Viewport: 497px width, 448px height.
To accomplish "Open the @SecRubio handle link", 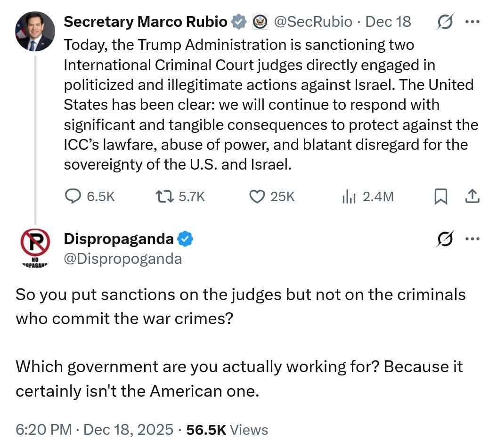I will tap(313, 22).
